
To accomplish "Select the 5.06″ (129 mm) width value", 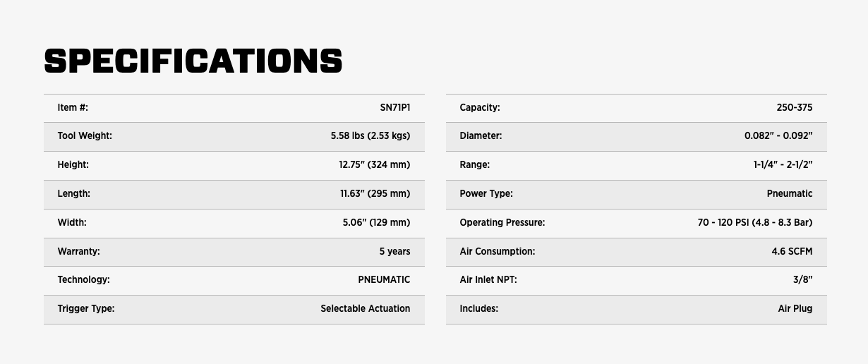I will pyautogui.click(x=376, y=223).
